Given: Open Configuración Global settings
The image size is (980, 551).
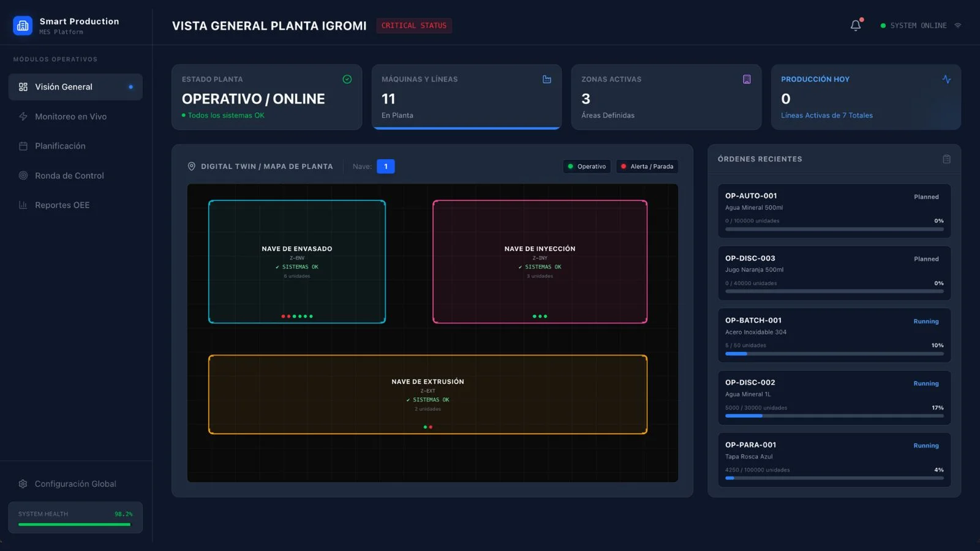Looking at the screenshot, I should click(x=75, y=484).
